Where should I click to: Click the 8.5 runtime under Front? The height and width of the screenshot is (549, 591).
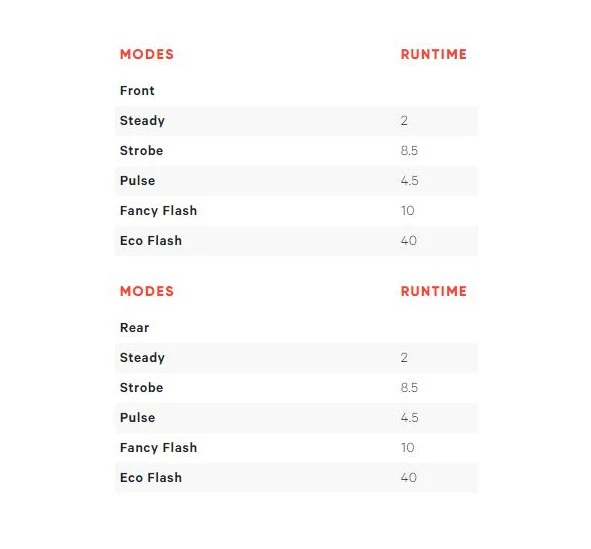pos(409,150)
